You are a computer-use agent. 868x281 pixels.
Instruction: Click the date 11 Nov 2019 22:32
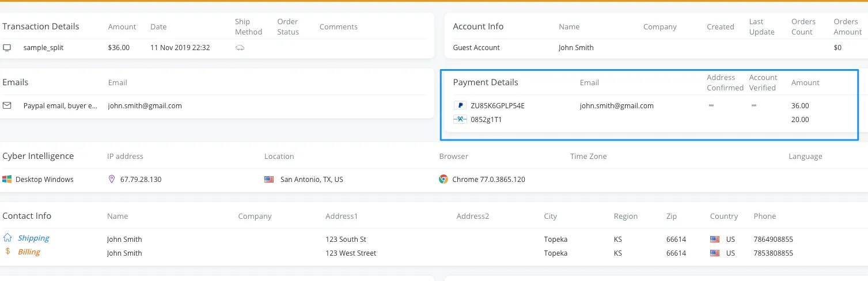[180, 48]
